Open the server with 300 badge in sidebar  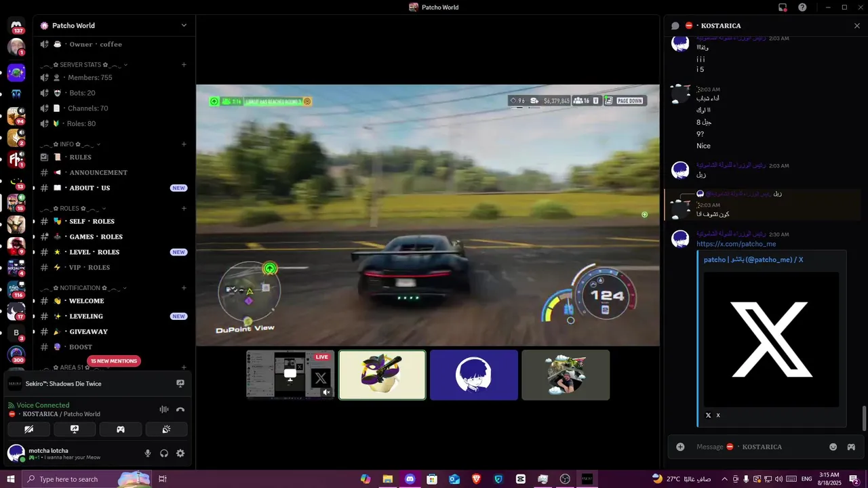coord(16,354)
